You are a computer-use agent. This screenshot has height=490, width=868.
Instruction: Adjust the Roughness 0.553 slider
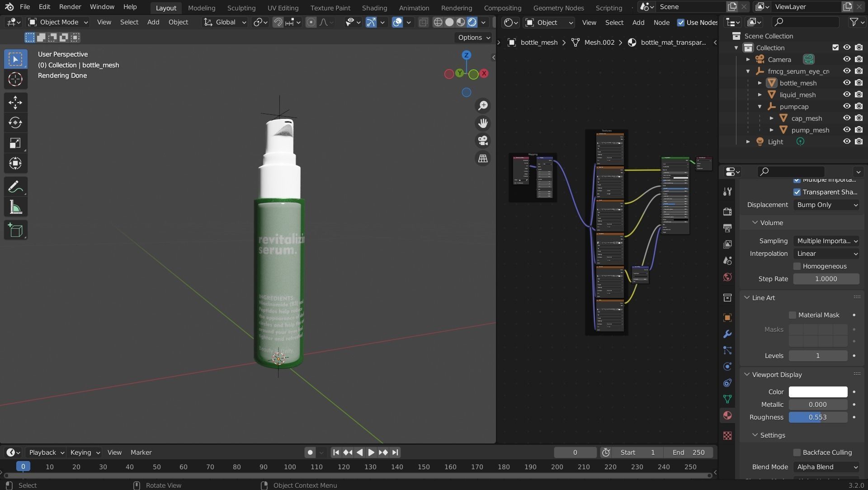(818, 417)
